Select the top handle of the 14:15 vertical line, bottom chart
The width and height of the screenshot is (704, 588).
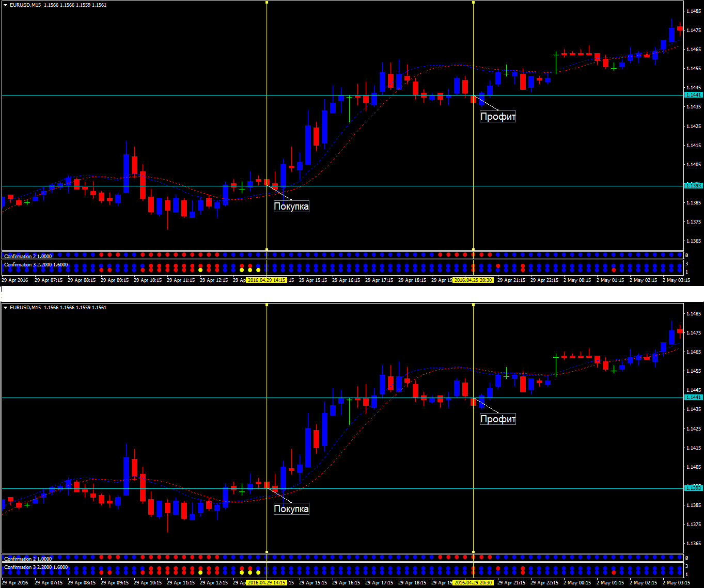pyautogui.click(x=267, y=305)
